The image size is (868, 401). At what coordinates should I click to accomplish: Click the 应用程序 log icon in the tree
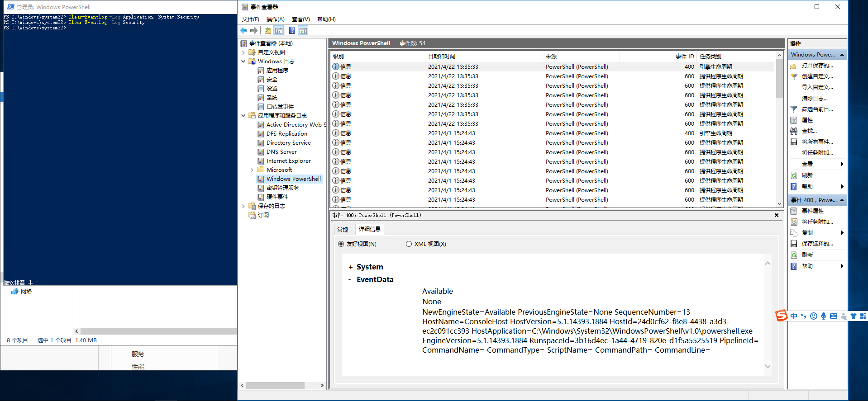coord(261,71)
